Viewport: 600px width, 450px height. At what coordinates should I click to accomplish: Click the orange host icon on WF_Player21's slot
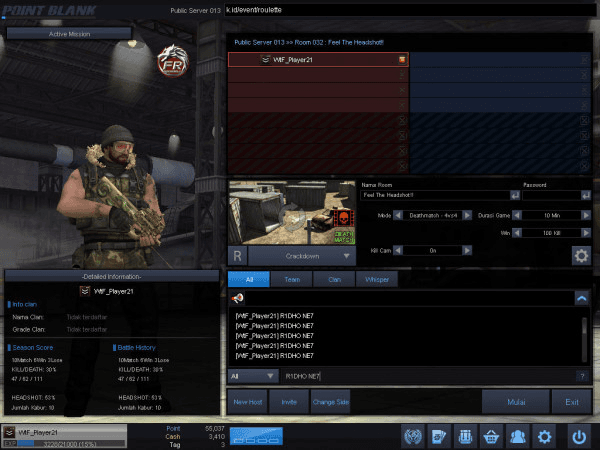(x=402, y=60)
